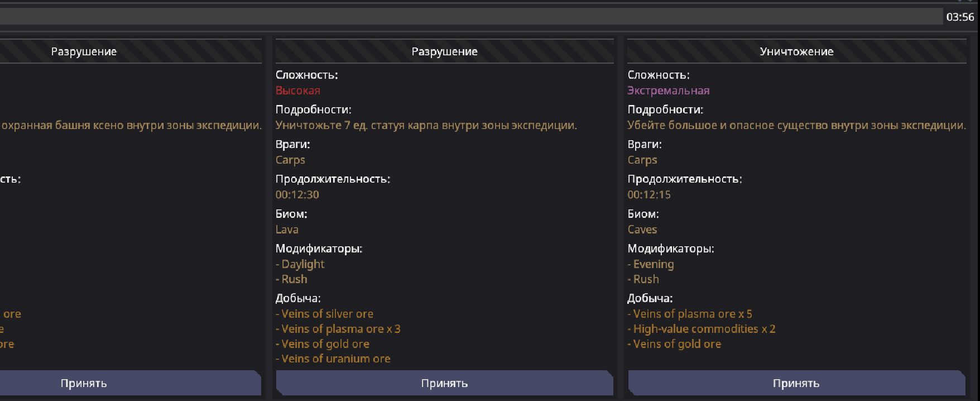Click the Caves biome entry
The width and height of the screenshot is (980, 401).
point(642,230)
